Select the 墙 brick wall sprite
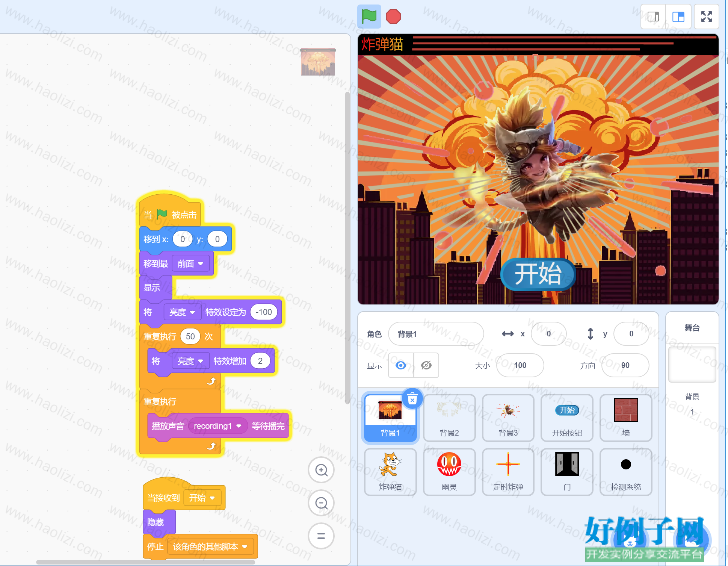This screenshot has width=728, height=566. click(626, 418)
